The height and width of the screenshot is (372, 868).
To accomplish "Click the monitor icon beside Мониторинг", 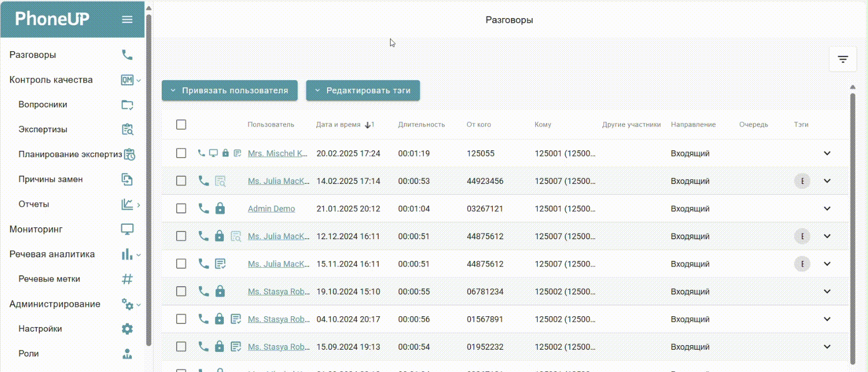I will click(127, 229).
